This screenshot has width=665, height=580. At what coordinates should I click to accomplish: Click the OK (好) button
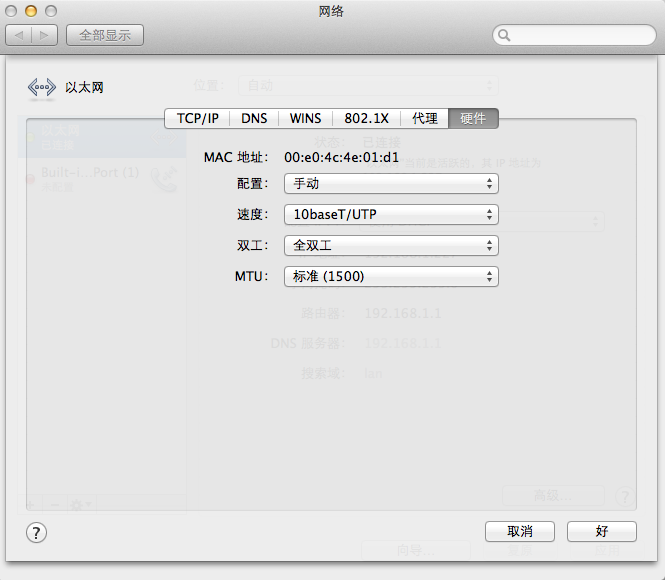pyautogui.click(x=602, y=531)
